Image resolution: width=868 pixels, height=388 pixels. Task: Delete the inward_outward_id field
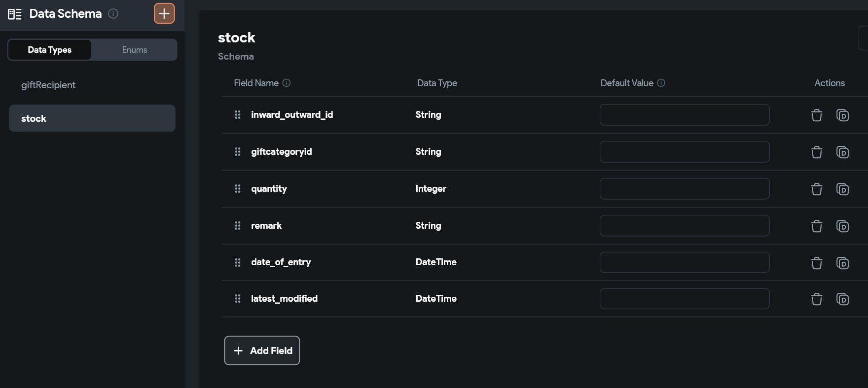click(x=817, y=115)
